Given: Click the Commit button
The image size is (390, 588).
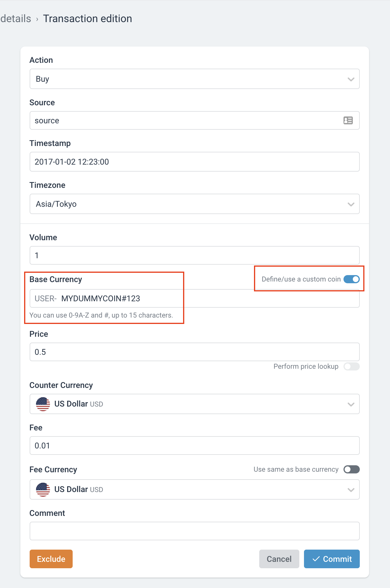Looking at the screenshot, I should pyautogui.click(x=332, y=559).
